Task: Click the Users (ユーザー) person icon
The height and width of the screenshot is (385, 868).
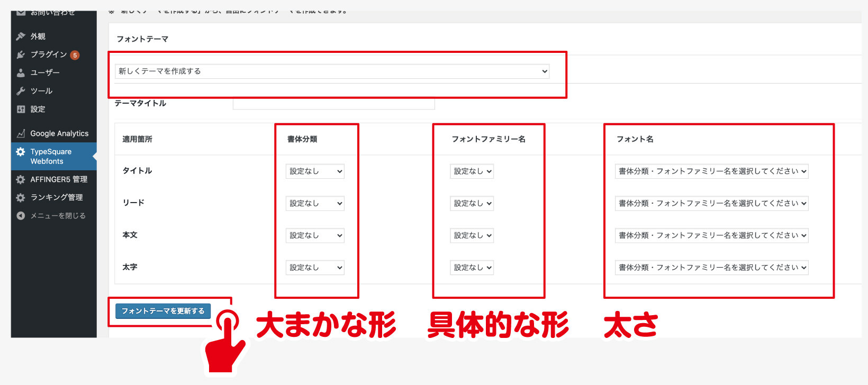Action: (21, 73)
